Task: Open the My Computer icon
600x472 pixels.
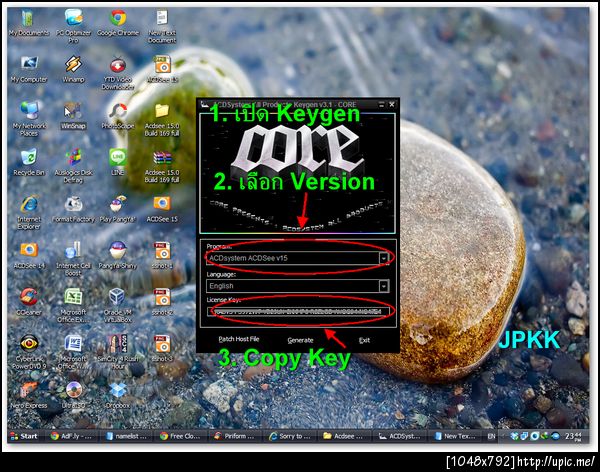Action: (29, 70)
